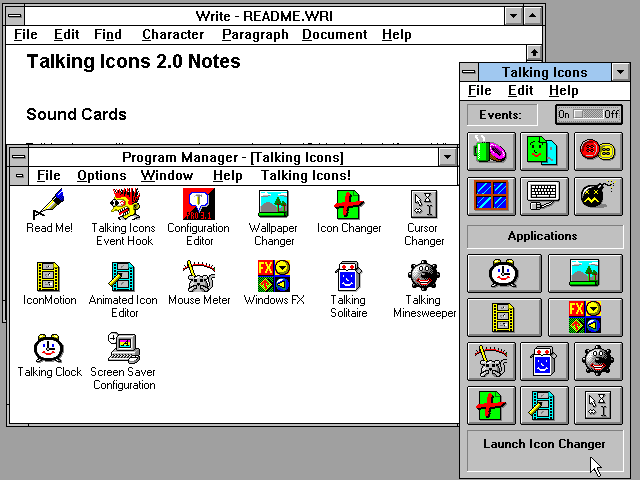Open the Character menu in Write

173,35
